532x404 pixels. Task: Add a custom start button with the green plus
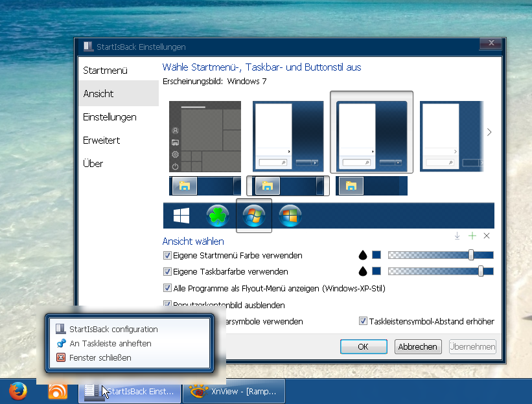pyautogui.click(x=472, y=236)
